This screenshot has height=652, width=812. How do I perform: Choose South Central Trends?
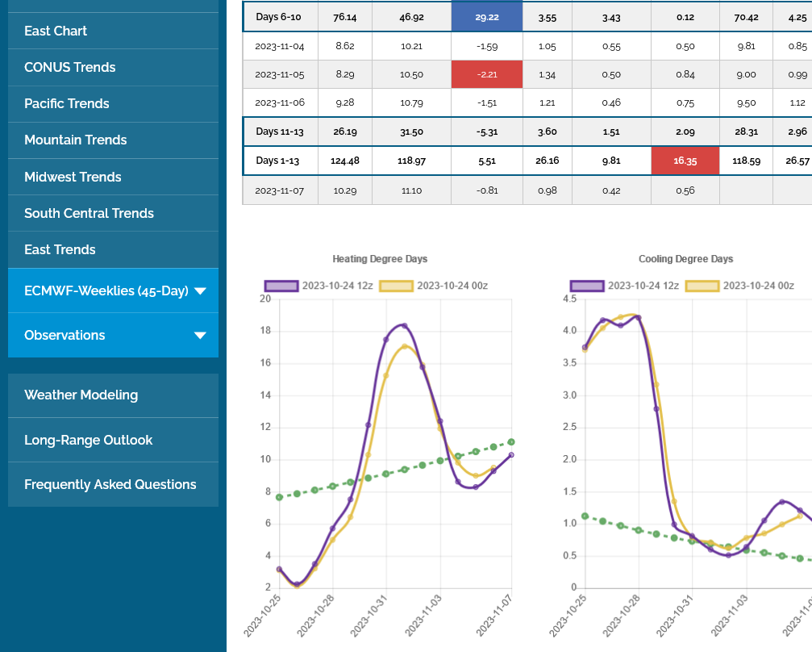click(89, 213)
